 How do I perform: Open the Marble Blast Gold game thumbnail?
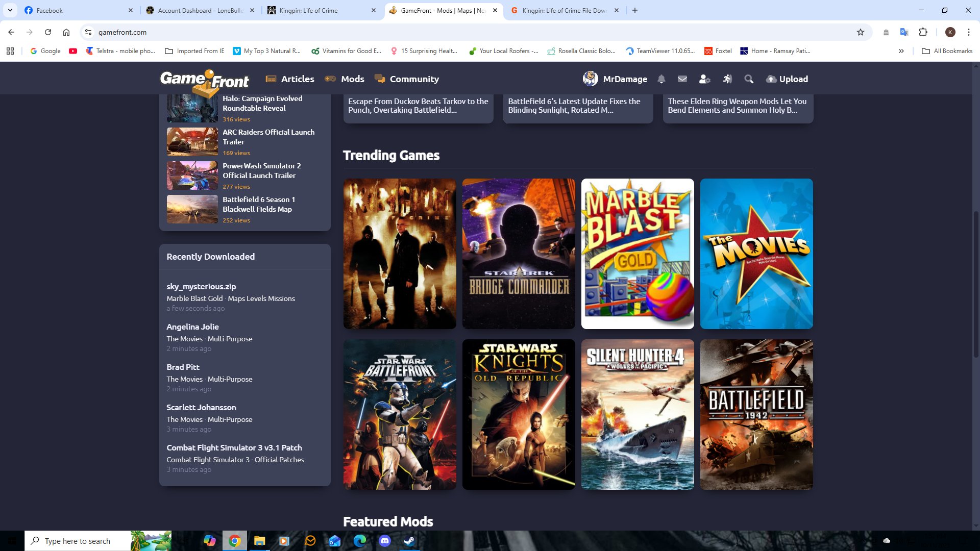coord(637,254)
